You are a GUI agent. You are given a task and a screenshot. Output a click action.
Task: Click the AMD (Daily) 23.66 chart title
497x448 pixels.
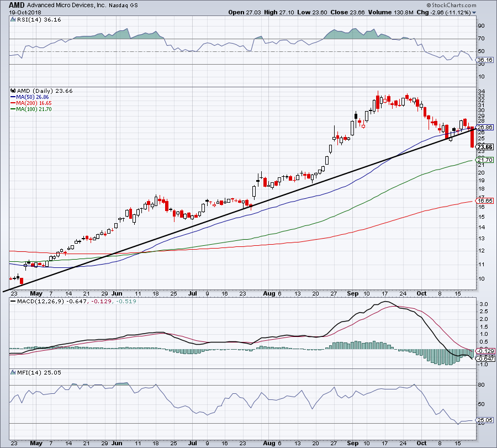click(x=45, y=91)
